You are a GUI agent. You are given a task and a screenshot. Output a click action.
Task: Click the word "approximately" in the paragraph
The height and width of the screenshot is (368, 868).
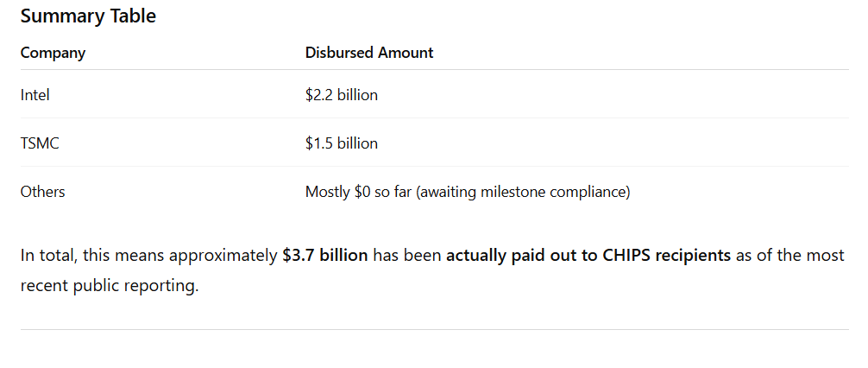coord(223,256)
